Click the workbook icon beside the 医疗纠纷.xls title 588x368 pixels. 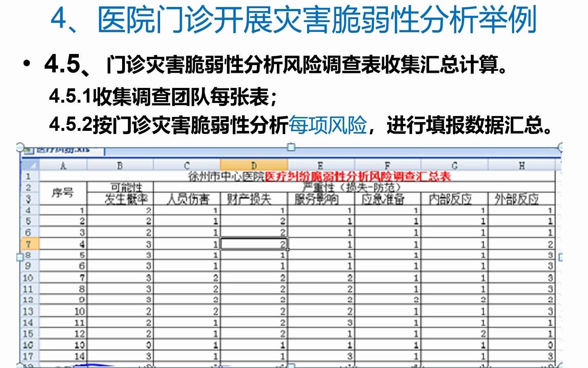(x=28, y=151)
